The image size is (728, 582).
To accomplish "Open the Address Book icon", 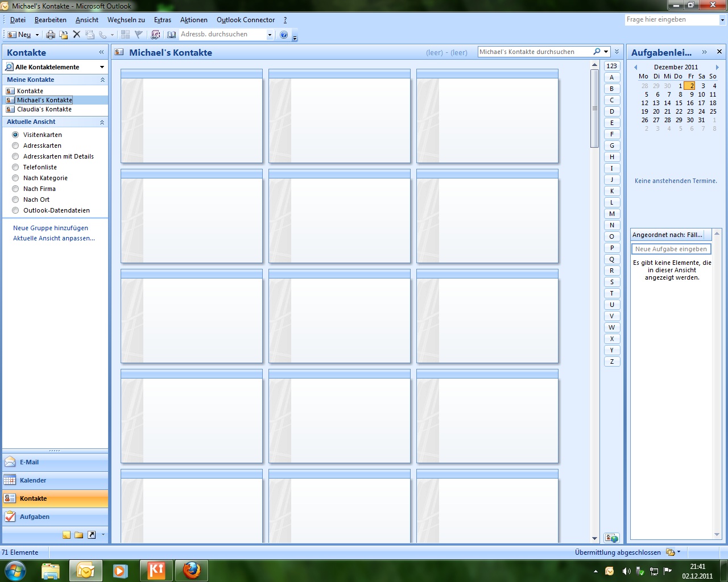I will pyautogui.click(x=171, y=35).
